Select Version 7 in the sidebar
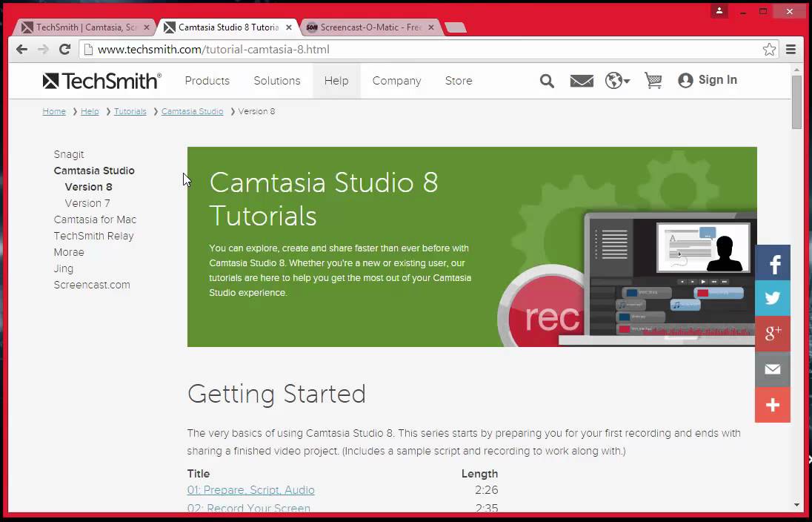Screen dimensions: 812x522 tap(87, 203)
